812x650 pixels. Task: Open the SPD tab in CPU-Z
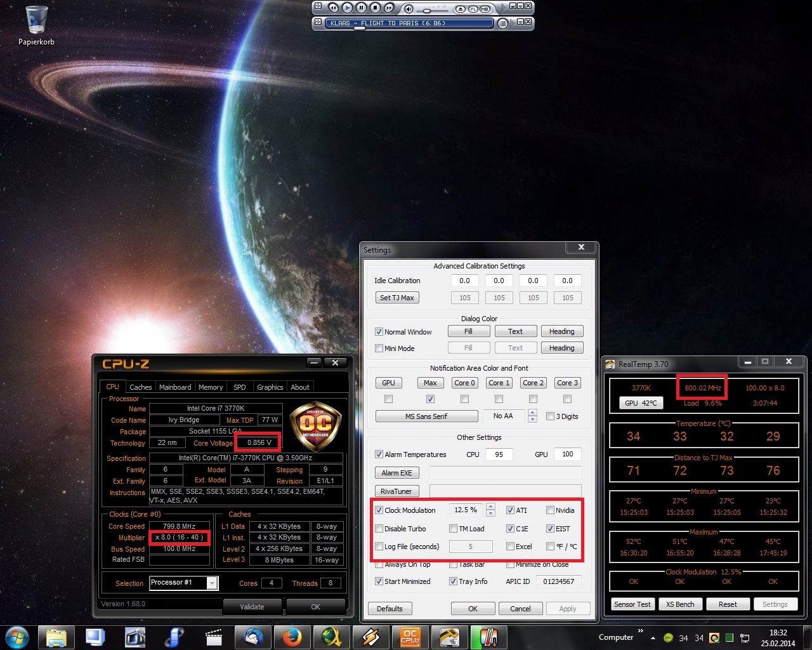pos(239,387)
